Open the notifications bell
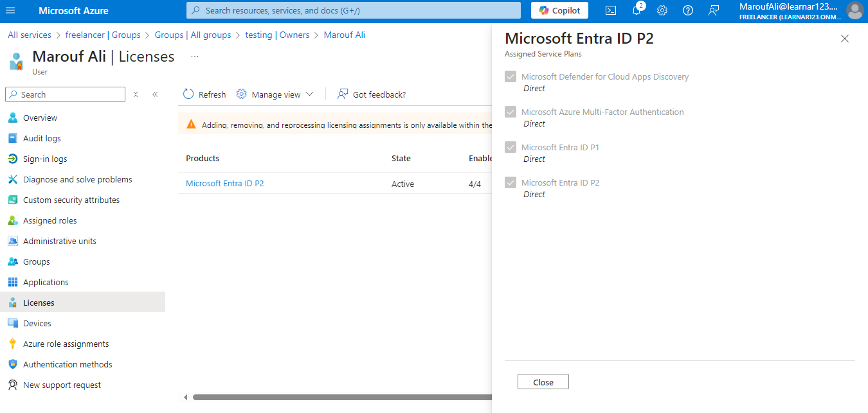This screenshot has width=868, height=413. click(636, 10)
